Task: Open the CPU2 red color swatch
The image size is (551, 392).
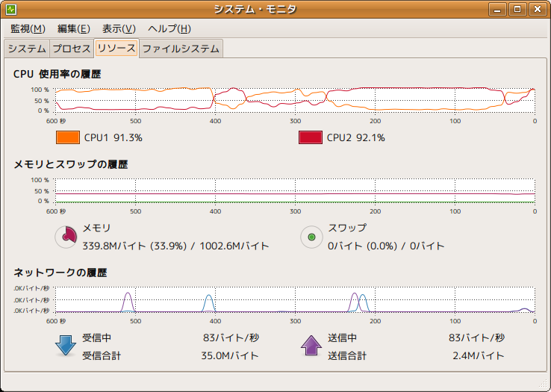Action: pos(310,137)
